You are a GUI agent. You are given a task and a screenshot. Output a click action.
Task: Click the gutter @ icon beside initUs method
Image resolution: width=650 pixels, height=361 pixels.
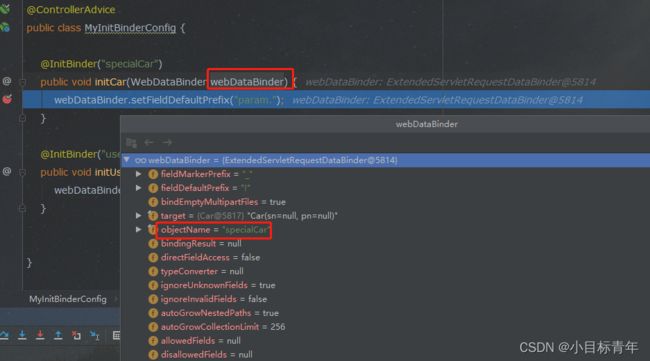coord(7,171)
